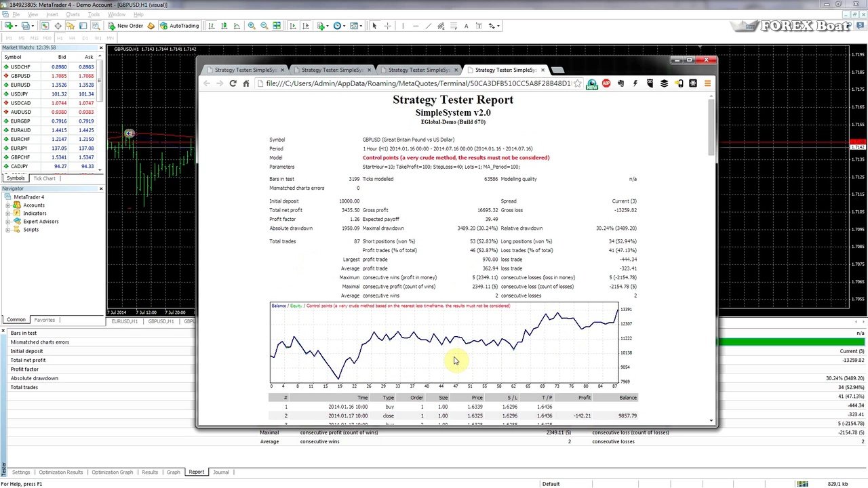
Task: Close the Navigator panel
Action: (x=101, y=188)
